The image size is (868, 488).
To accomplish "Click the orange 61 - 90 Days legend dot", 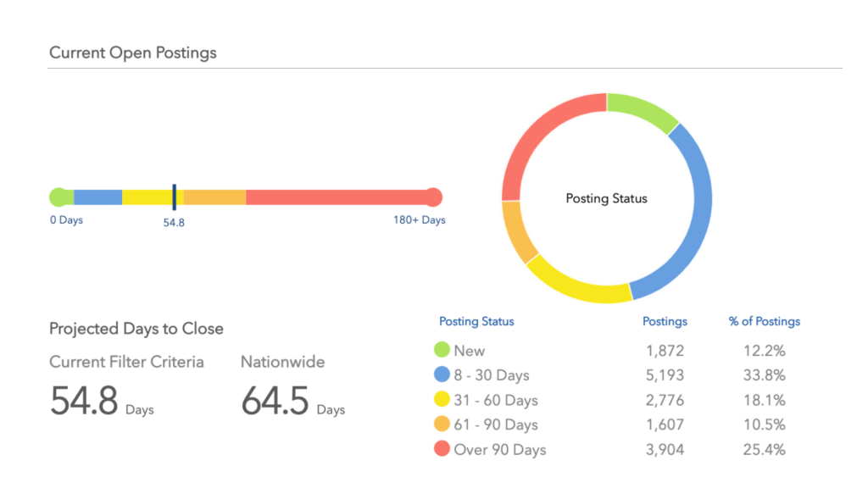I will [x=442, y=424].
